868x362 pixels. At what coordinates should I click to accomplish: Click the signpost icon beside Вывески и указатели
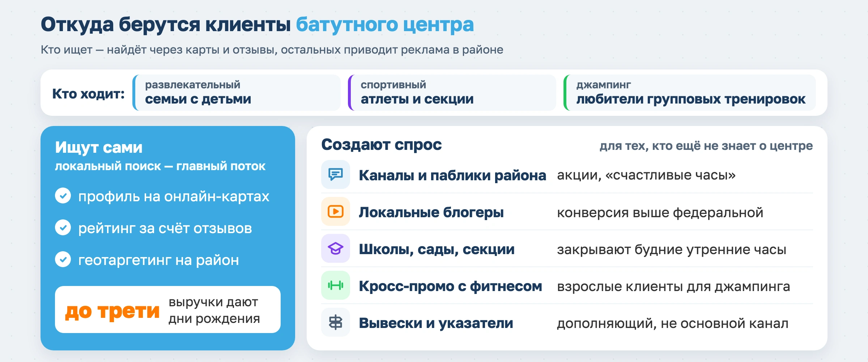[336, 322]
